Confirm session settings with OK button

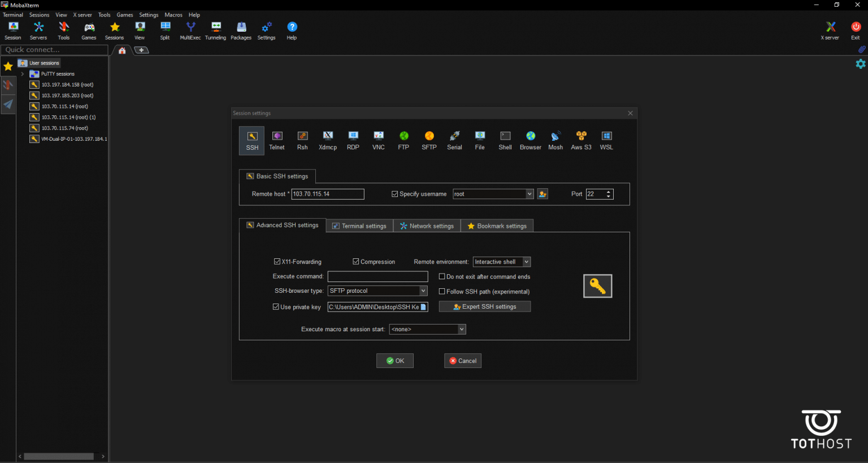tap(395, 361)
